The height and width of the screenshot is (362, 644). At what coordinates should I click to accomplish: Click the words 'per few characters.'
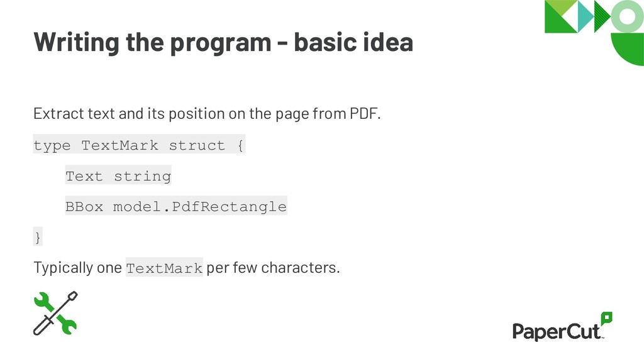click(x=273, y=268)
